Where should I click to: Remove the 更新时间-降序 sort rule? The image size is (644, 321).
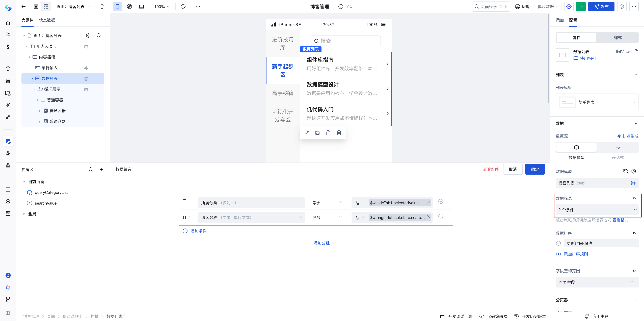coord(558,243)
